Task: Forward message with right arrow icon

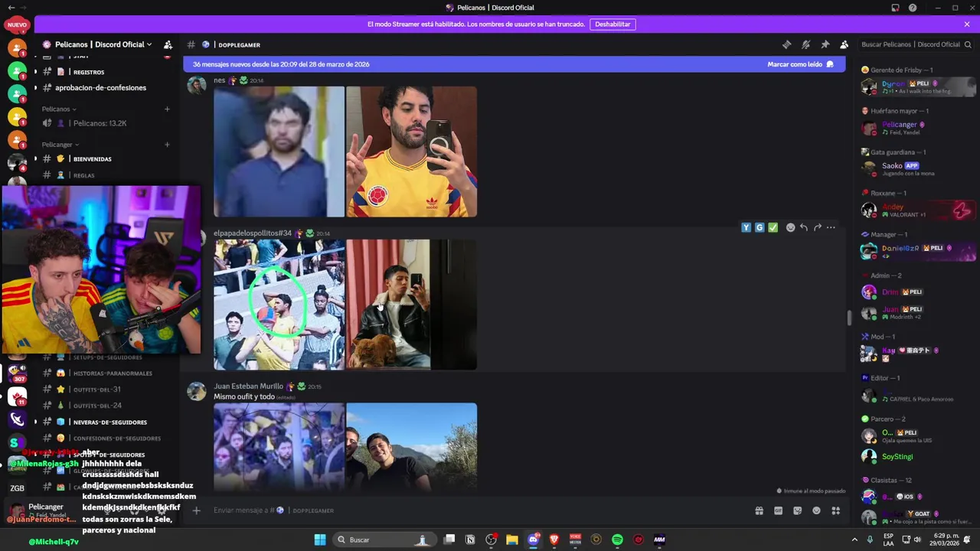Action: 818,227
